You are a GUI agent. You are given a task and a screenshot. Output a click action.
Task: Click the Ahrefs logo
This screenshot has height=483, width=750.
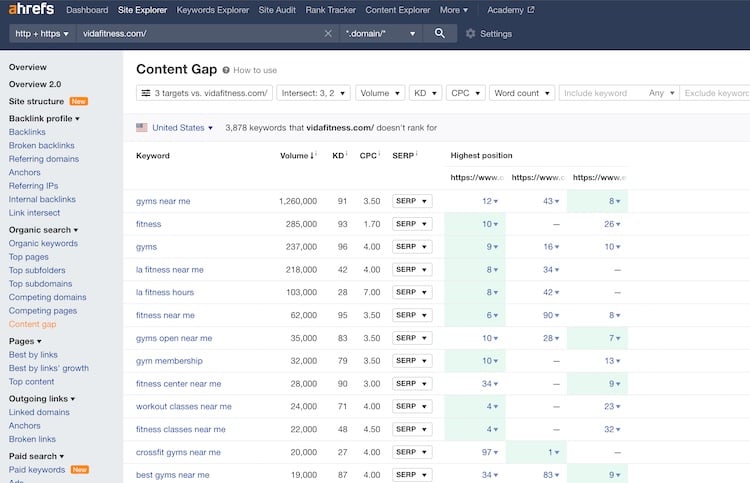pos(32,9)
